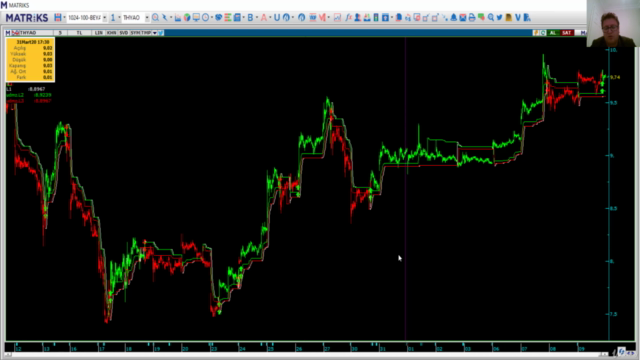Click the blue B letter icon
640x360 pixels.
[250, 18]
